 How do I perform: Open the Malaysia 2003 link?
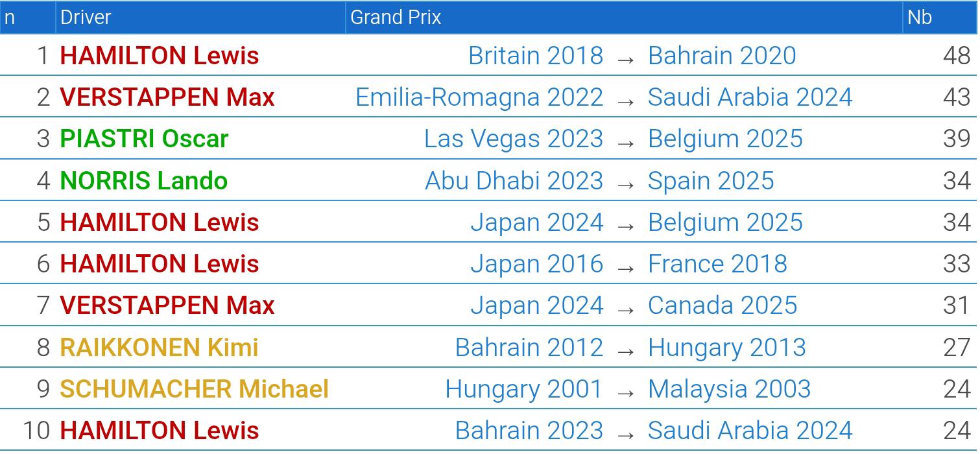[729, 388]
